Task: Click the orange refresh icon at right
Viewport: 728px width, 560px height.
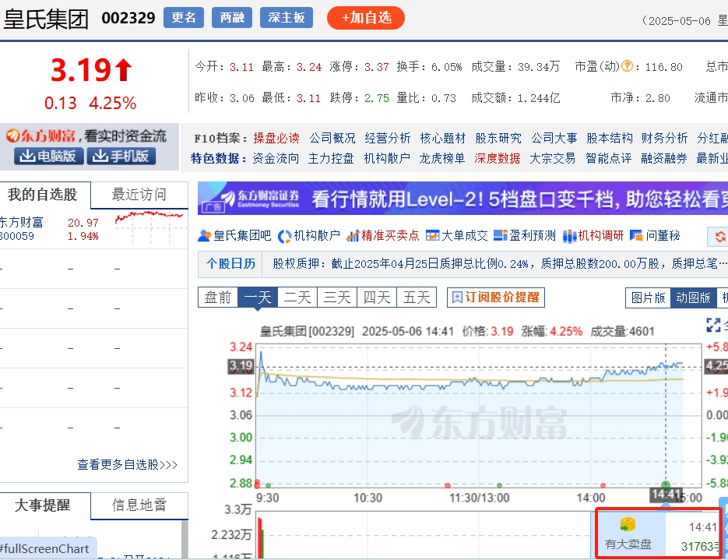Action: pos(720,236)
